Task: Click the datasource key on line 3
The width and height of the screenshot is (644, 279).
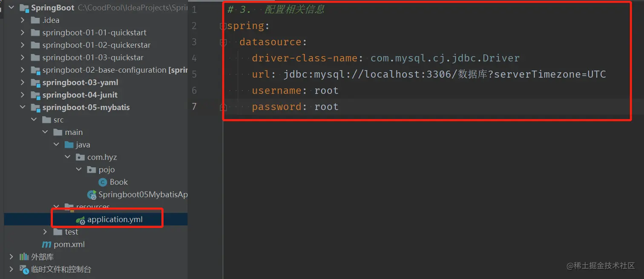Action: pyautogui.click(x=270, y=42)
